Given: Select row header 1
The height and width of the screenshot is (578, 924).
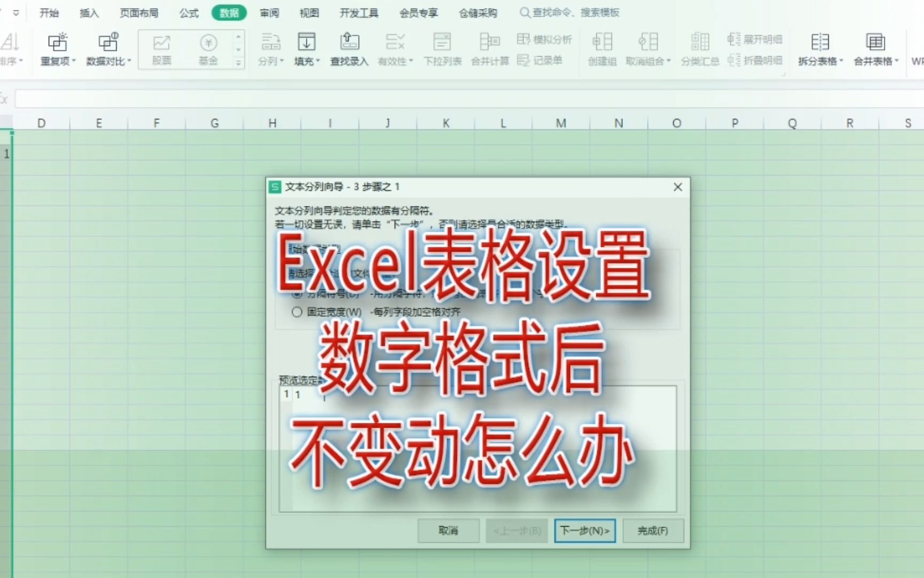Looking at the screenshot, I should pos(6,154).
